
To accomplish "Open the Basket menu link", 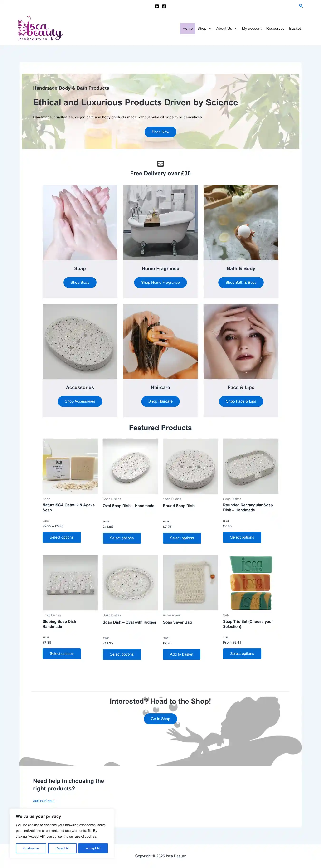I will [x=295, y=29].
